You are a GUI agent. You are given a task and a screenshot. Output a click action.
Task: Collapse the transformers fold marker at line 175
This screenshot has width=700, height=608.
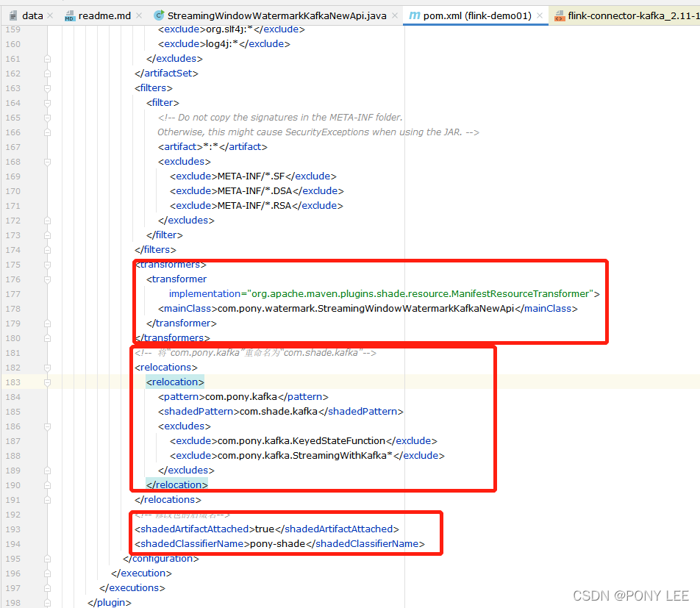47,265
